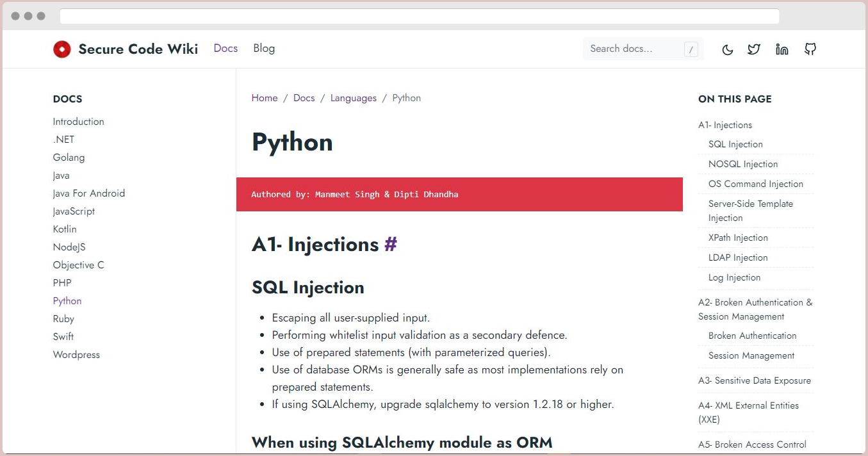The width and height of the screenshot is (868, 456).
Task: Open Kotlin in the docs sidebar
Action: 65,229
